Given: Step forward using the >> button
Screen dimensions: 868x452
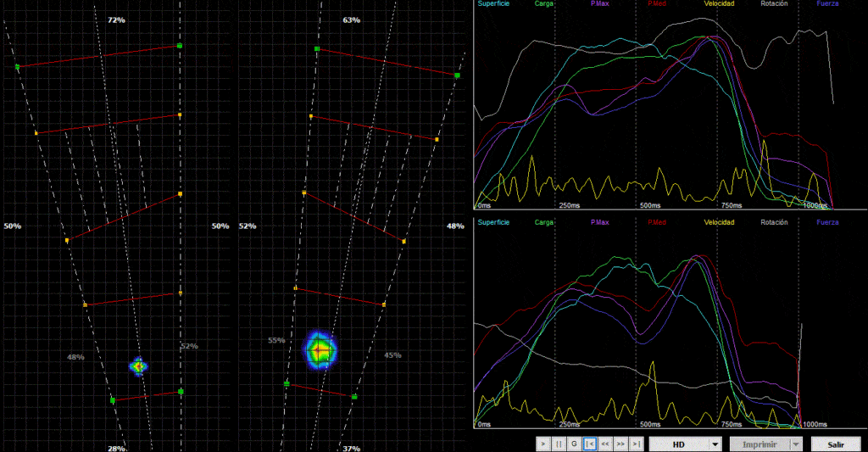Looking at the screenshot, I should pos(621,444).
